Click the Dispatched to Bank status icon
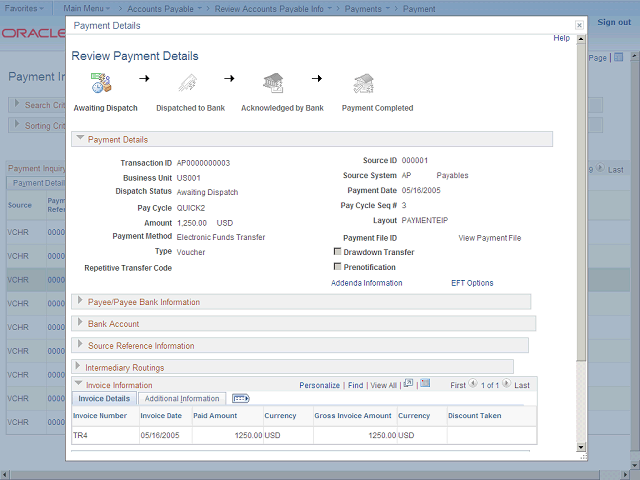 tap(188, 83)
